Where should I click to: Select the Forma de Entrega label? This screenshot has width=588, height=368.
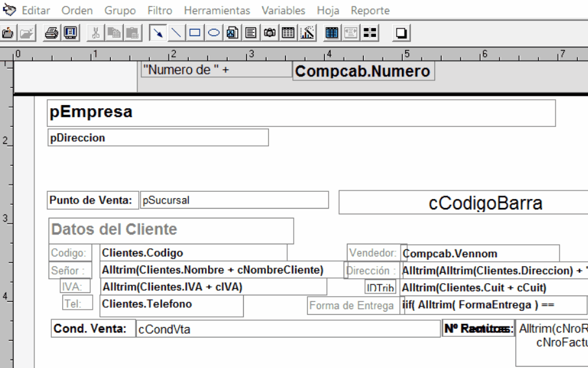click(353, 306)
